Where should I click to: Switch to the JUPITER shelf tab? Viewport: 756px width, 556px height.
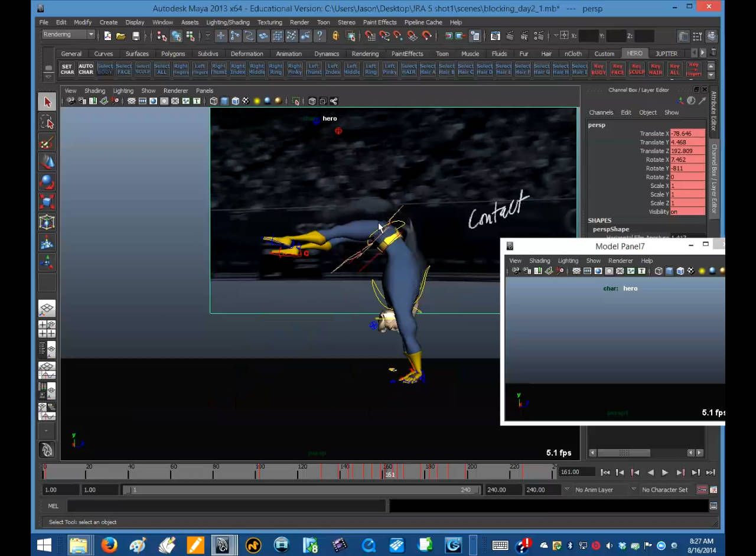666,54
